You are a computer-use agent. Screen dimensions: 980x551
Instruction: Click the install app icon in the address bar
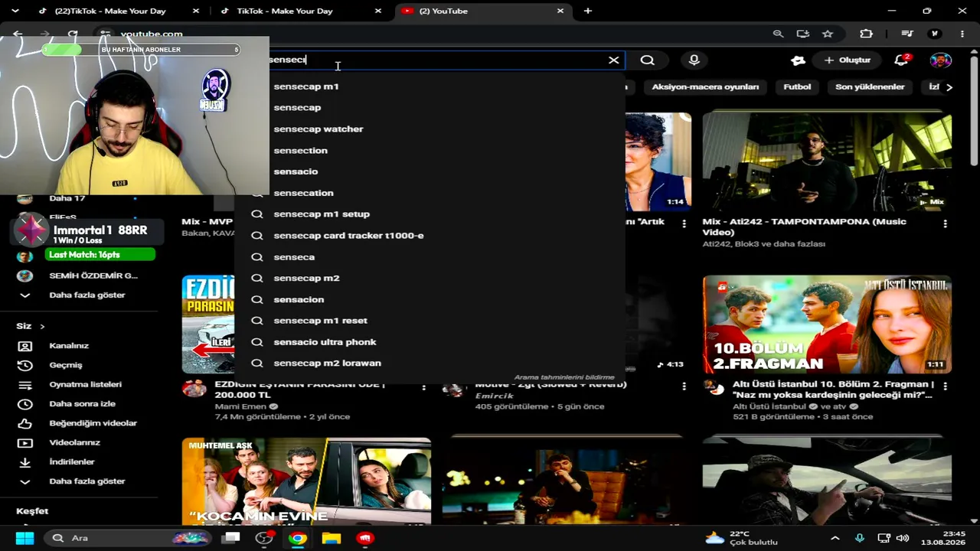[x=802, y=34]
